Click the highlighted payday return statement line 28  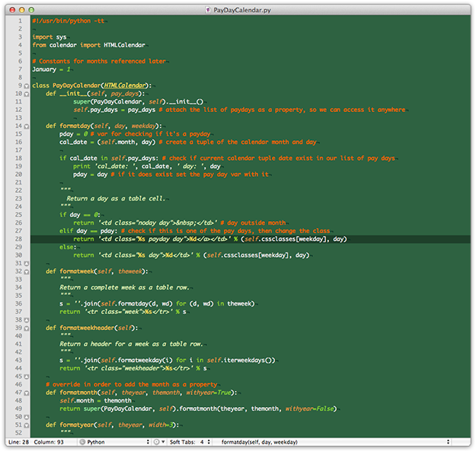(x=209, y=239)
